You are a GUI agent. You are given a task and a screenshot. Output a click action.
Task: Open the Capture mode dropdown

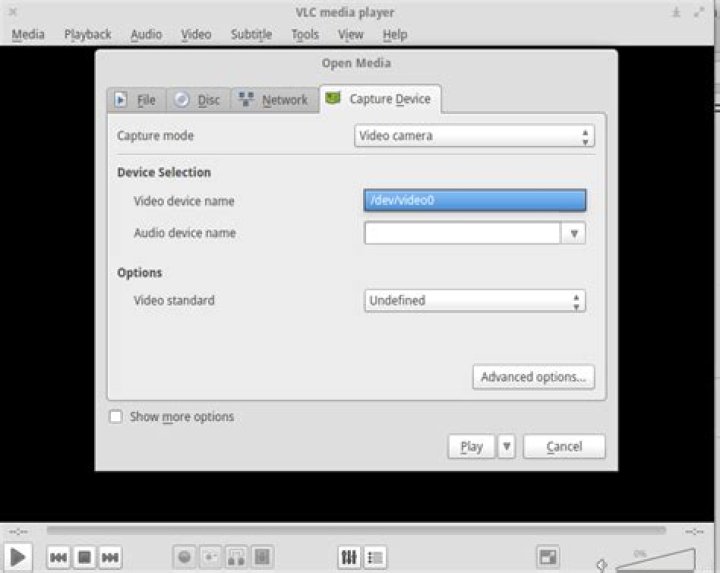click(x=474, y=136)
